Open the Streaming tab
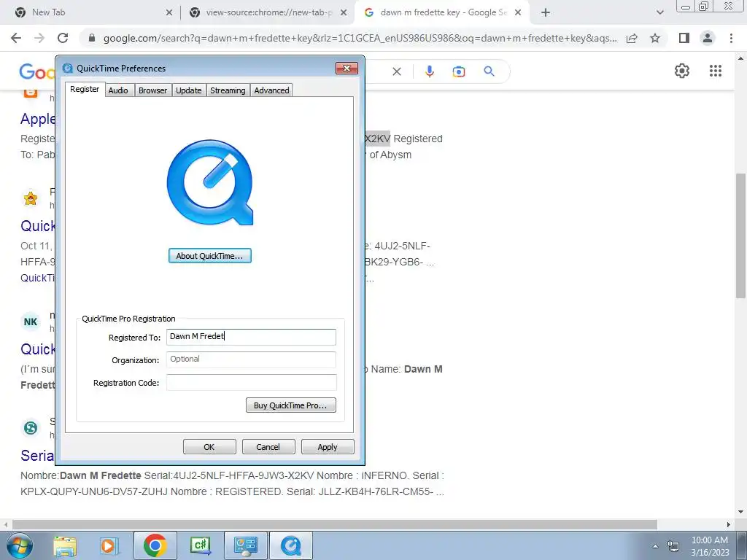747x560 pixels. pyautogui.click(x=228, y=90)
